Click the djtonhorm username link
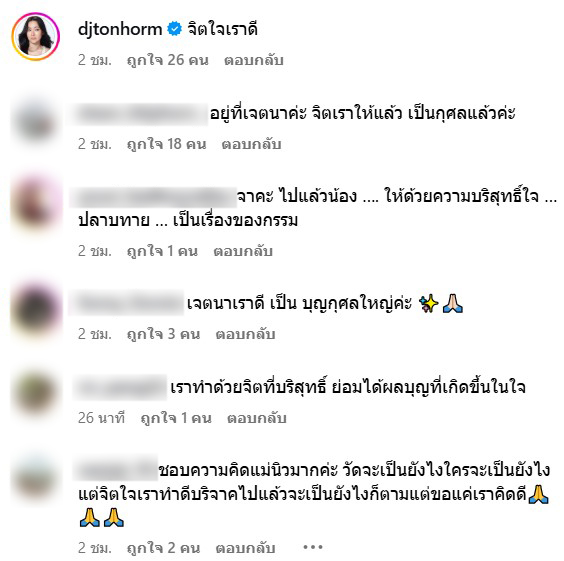564x561 pixels. coord(120,29)
